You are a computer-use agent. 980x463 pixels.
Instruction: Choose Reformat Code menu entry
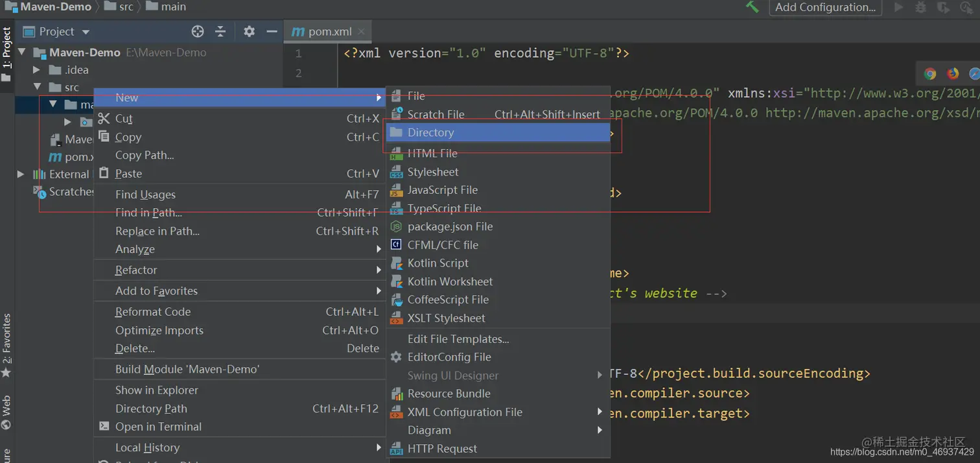(x=240, y=311)
